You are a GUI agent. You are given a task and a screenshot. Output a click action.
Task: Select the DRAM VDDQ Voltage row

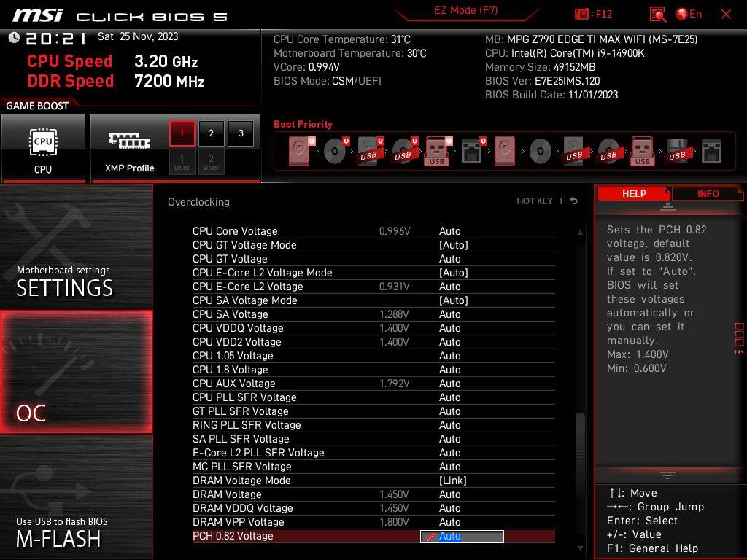tap(373, 508)
